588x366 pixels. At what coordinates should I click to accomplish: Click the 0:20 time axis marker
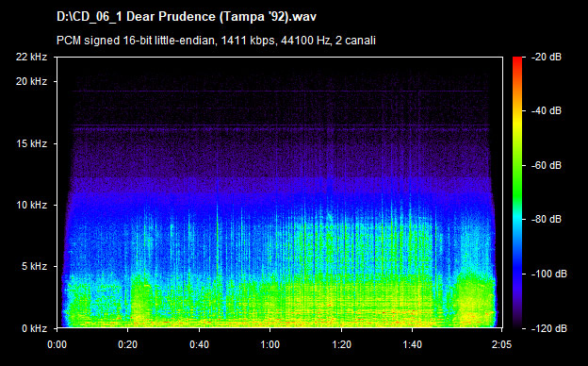[x=128, y=344]
